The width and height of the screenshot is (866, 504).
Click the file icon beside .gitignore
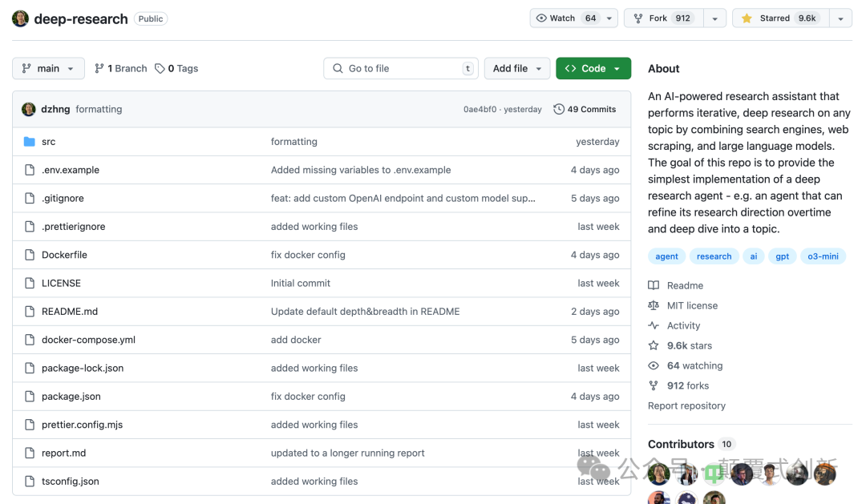click(x=30, y=198)
